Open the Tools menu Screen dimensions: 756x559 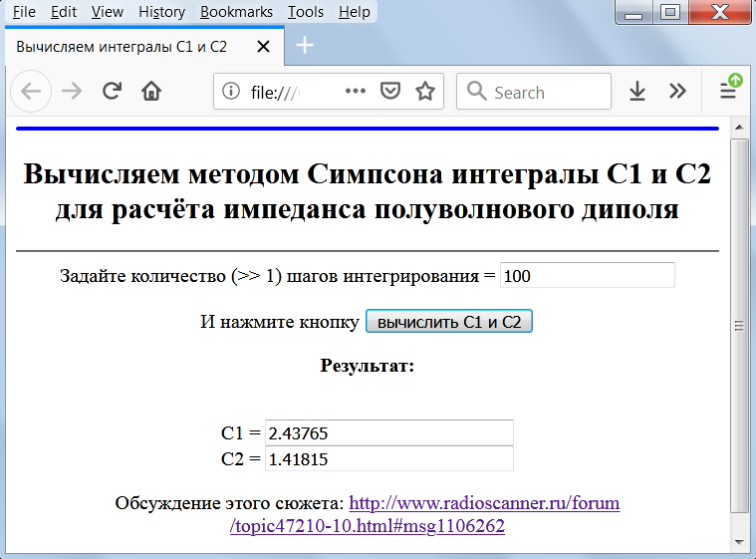point(305,12)
